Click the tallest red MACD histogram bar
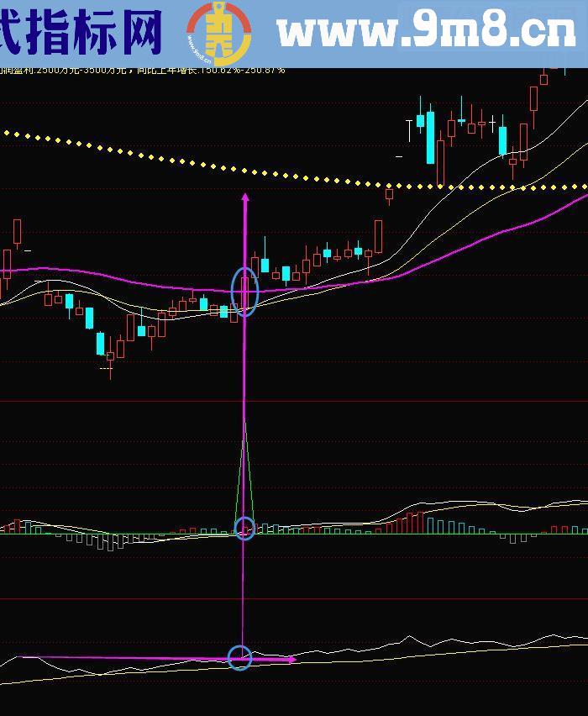 [x=420, y=520]
